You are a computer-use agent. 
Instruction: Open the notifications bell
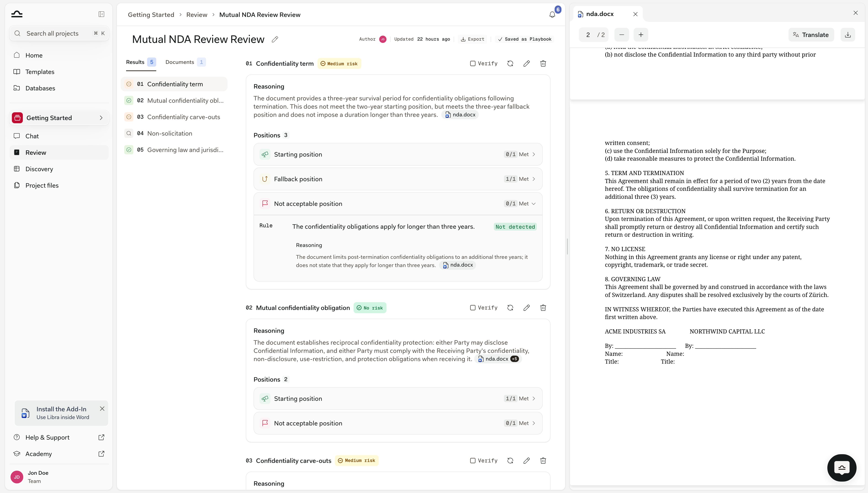(552, 15)
